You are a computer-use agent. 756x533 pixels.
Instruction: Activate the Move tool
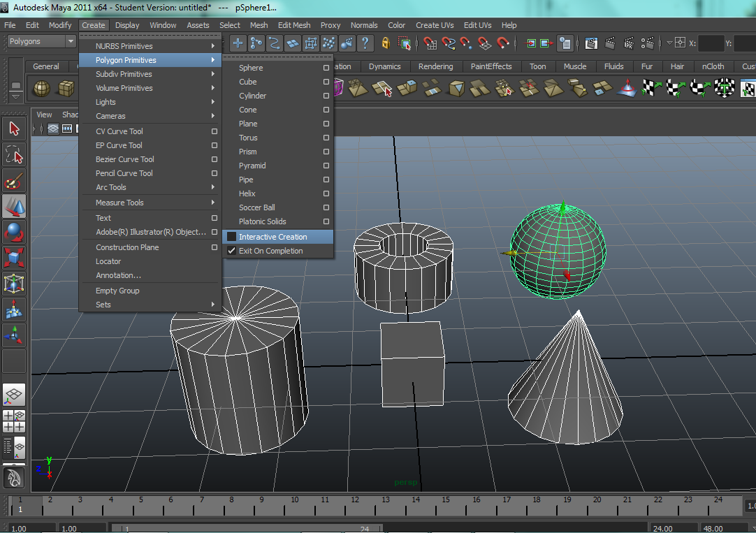14,206
